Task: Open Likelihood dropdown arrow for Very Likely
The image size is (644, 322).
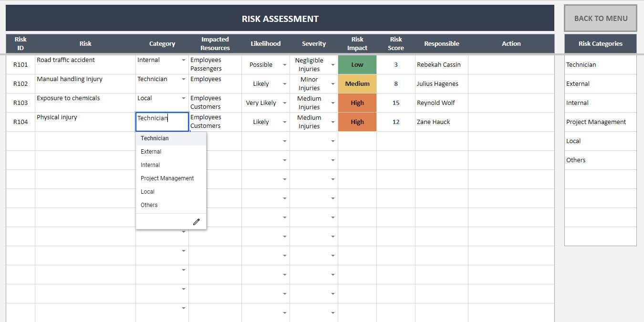Action: 285,103
